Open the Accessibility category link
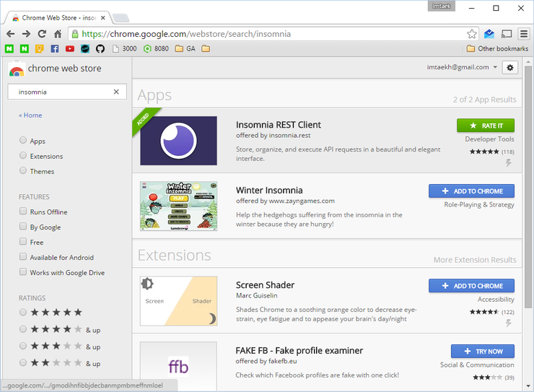The height and width of the screenshot is (392, 534). pyautogui.click(x=496, y=300)
